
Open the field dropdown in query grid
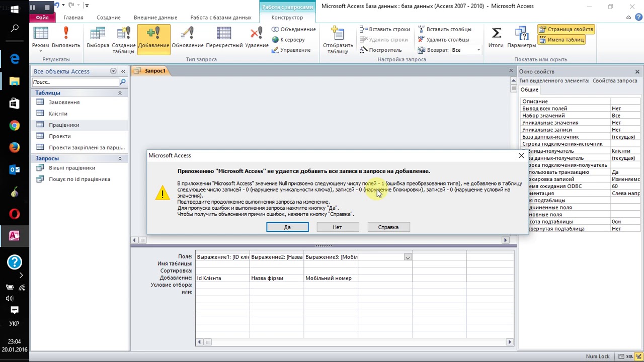point(408,257)
